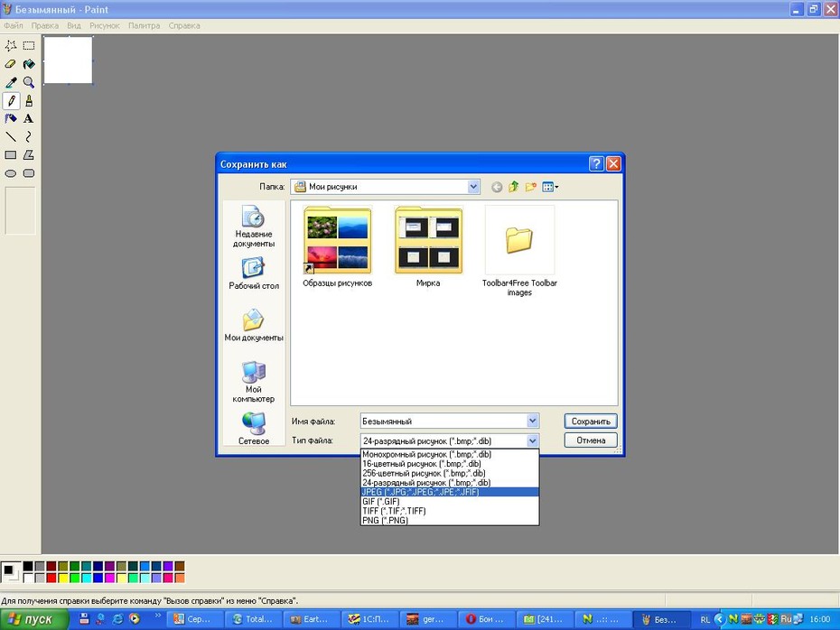
Task: Click the dialog Help question-mark button
Action: click(596, 163)
